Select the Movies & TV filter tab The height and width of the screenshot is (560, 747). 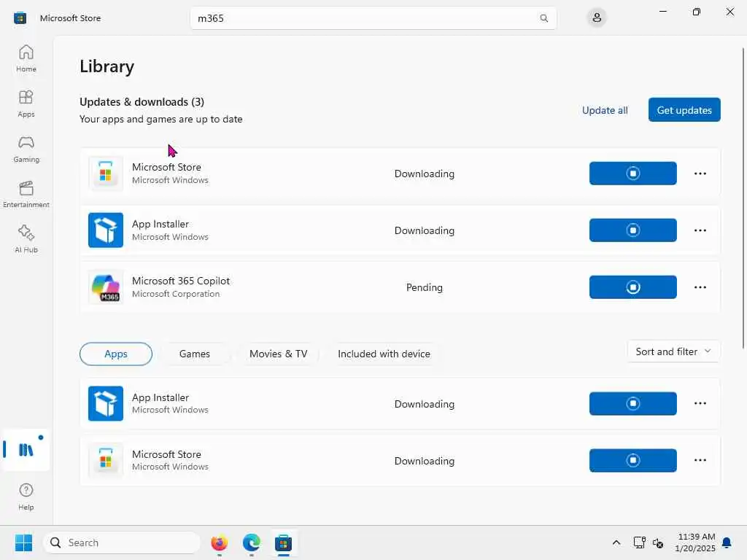click(278, 354)
